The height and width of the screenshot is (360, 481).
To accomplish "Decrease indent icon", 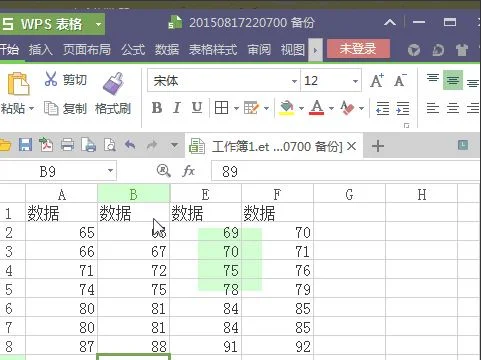I will (382, 108).
